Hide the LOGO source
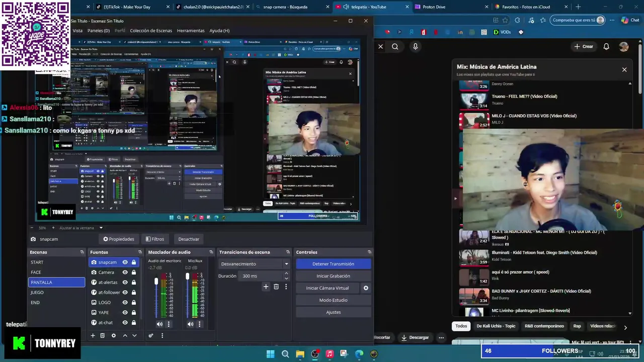 point(125,302)
